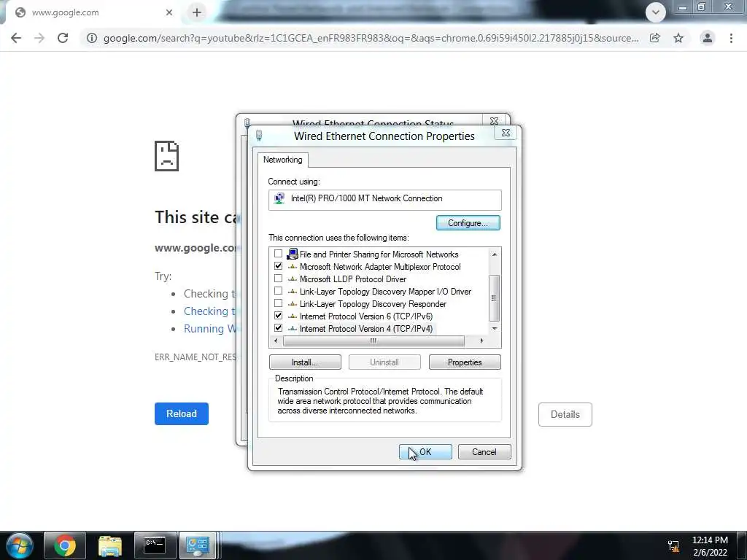This screenshot has height=560, width=747.
Task: Click the Intel(R) PRO/1000 MT adapter field
Action: (x=384, y=200)
